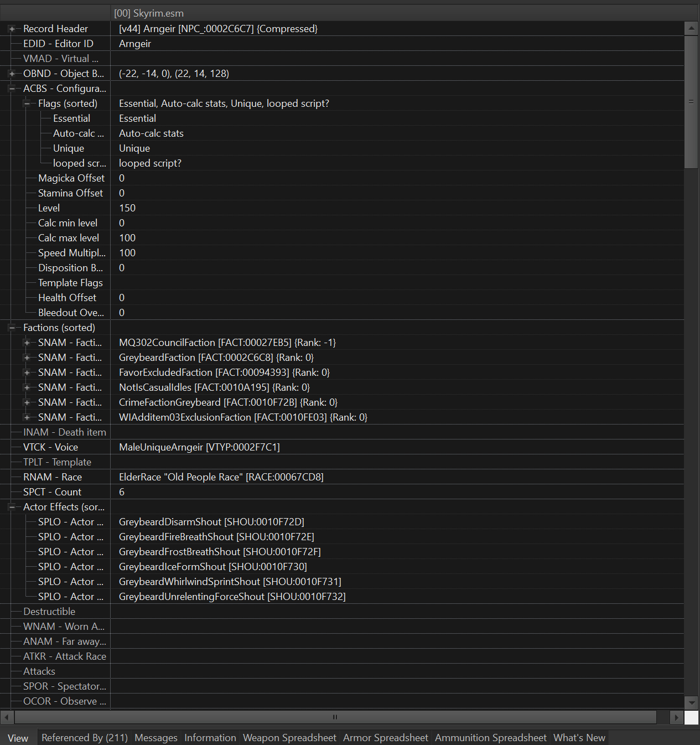
Task: Select the TPLT - Template row
Action: [x=342, y=462]
